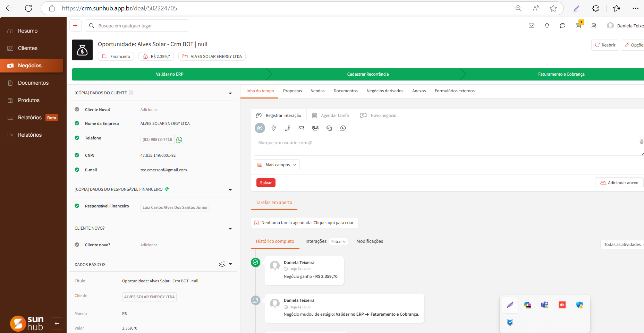Select the headset support interaction icon

tap(329, 128)
